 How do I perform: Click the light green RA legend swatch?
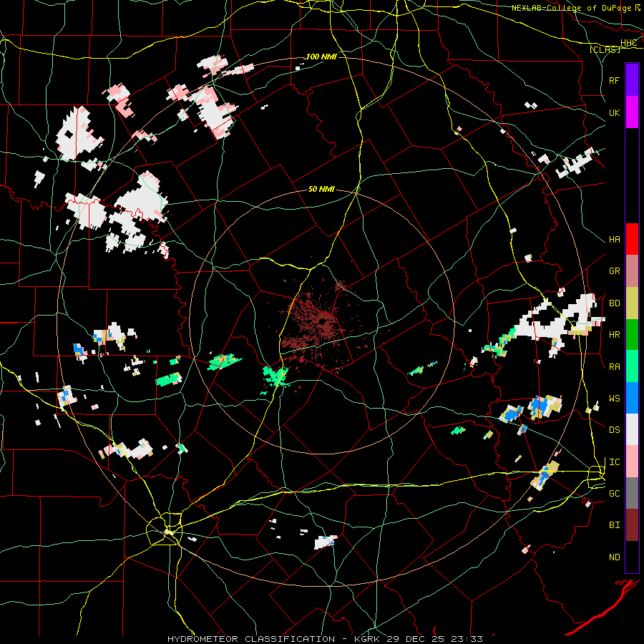(632, 366)
